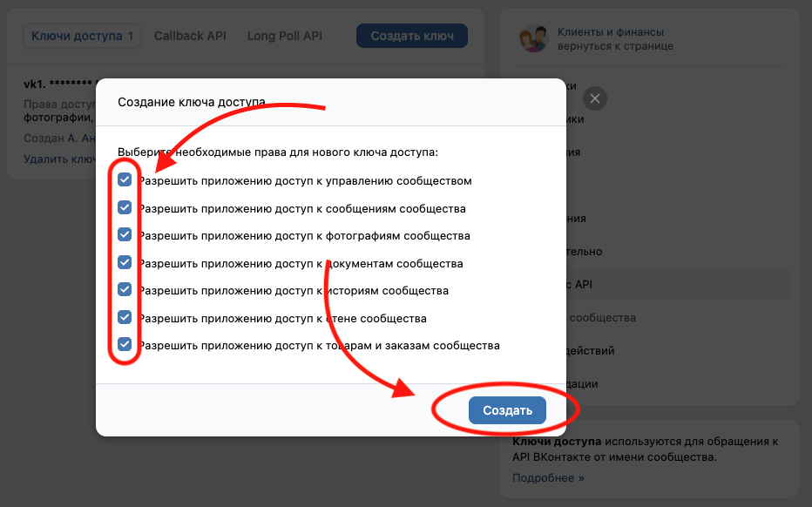The height and width of the screenshot is (507, 812).
Task: Click the Создание ключа доступа dialog title
Action: pos(192,102)
